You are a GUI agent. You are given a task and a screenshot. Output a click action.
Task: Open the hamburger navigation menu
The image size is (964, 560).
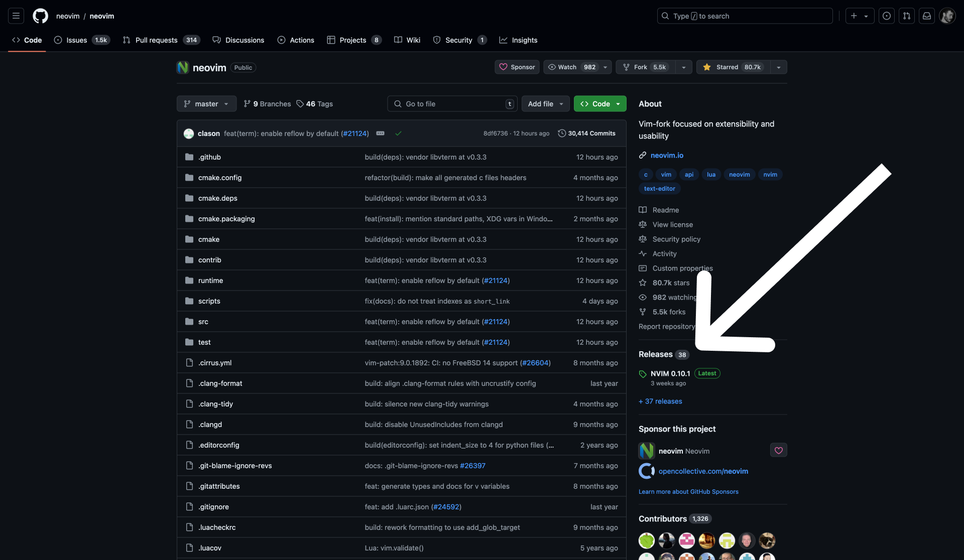coord(16,16)
